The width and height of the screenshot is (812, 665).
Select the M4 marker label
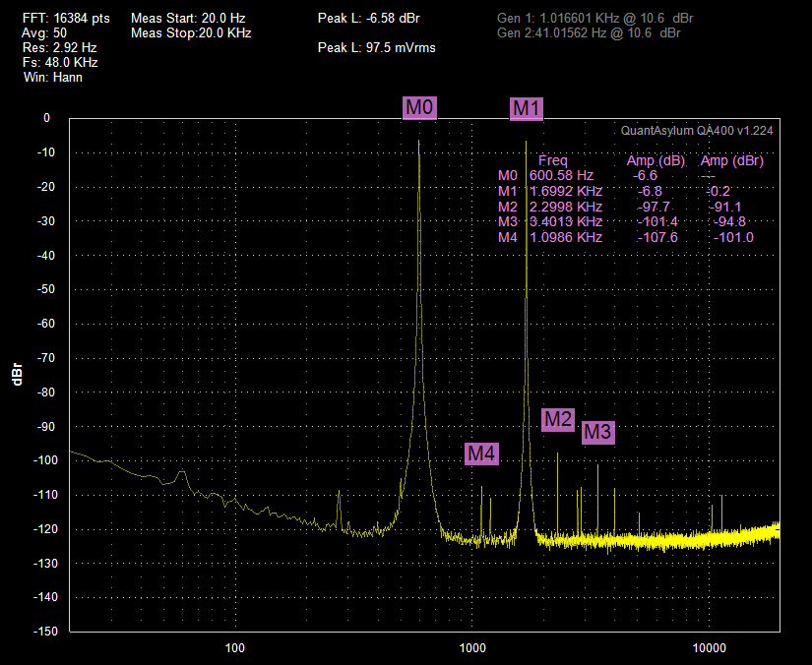481,453
